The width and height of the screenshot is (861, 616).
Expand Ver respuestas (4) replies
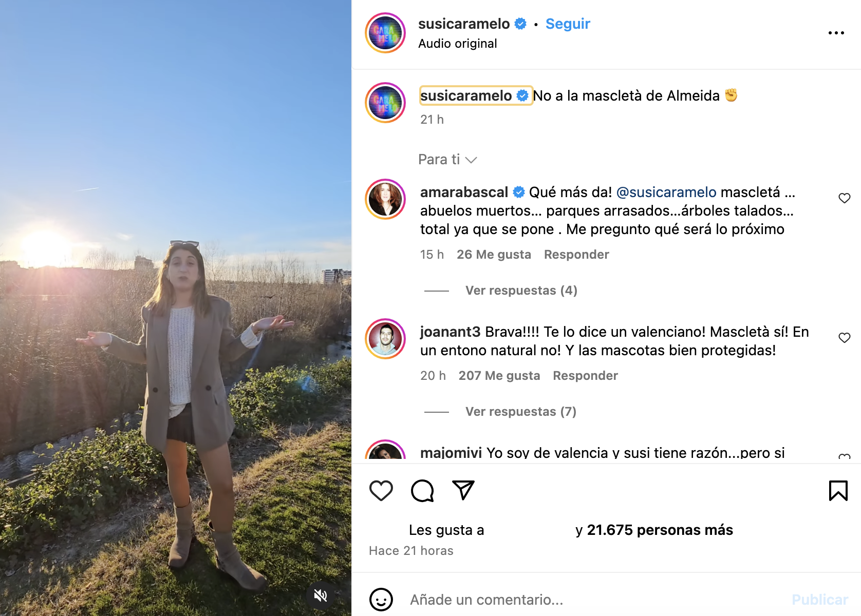[x=521, y=291]
